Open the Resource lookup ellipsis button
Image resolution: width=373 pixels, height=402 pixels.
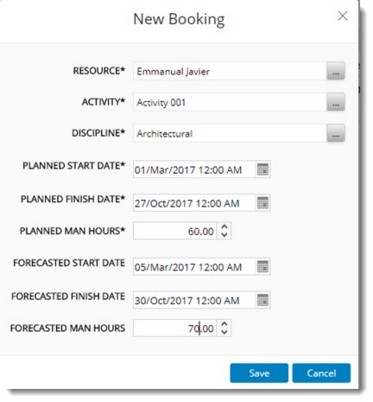pos(336,71)
